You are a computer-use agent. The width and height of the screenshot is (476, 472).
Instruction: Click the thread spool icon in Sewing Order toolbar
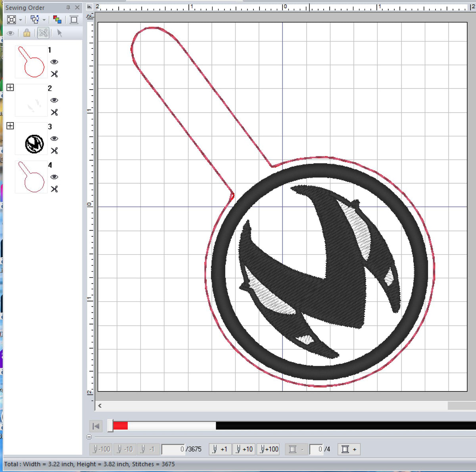pyautogui.click(x=74, y=19)
